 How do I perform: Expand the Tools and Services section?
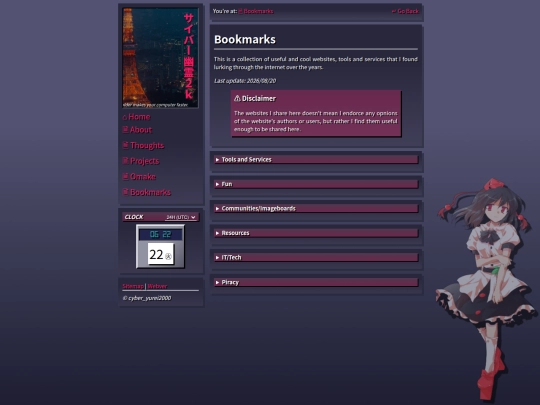click(316, 159)
